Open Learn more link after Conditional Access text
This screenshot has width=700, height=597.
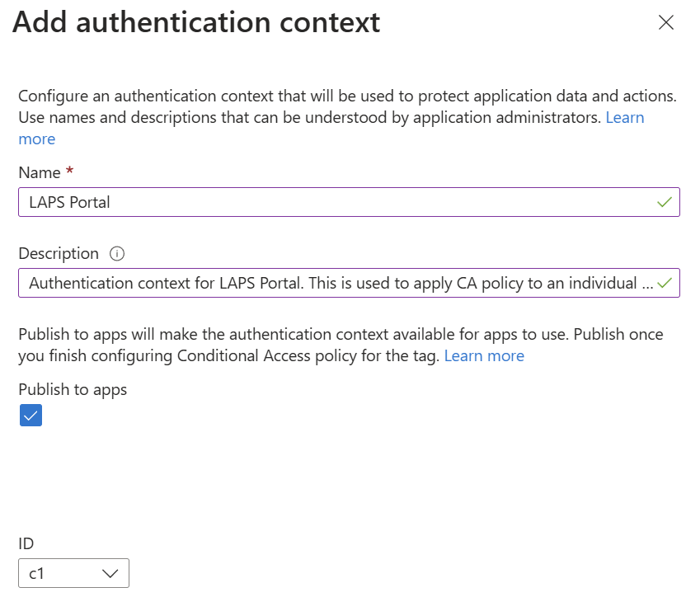click(x=484, y=355)
